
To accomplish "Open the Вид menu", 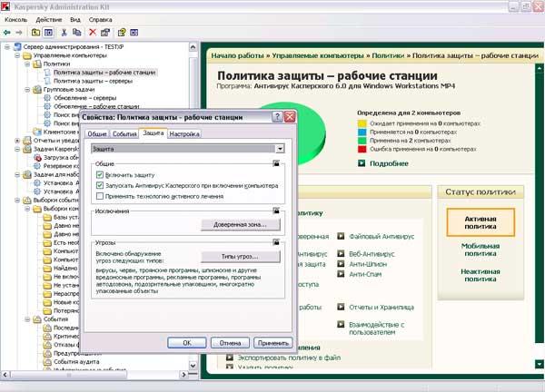I will [75, 20].
